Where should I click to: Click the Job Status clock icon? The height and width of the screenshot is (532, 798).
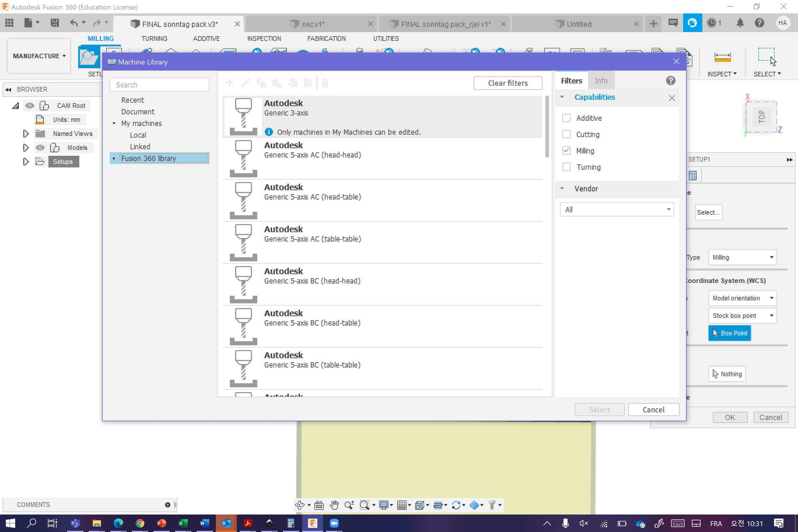(x=711, y=23)
